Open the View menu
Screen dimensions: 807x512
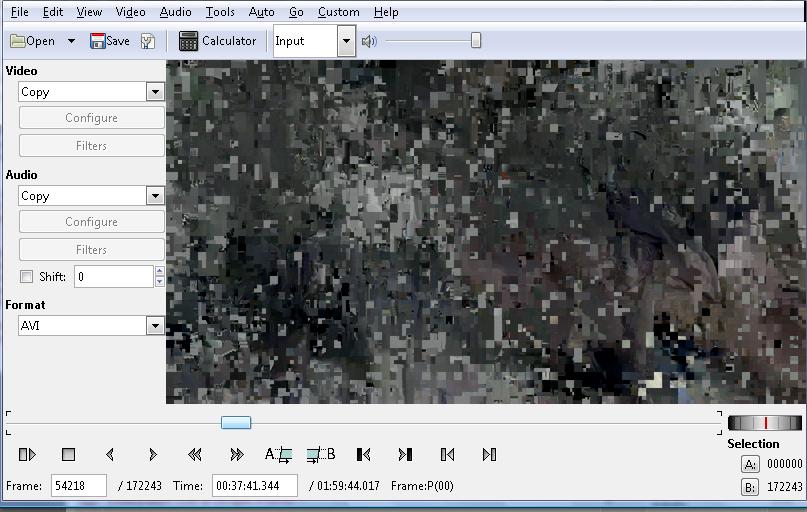(89, 12)
